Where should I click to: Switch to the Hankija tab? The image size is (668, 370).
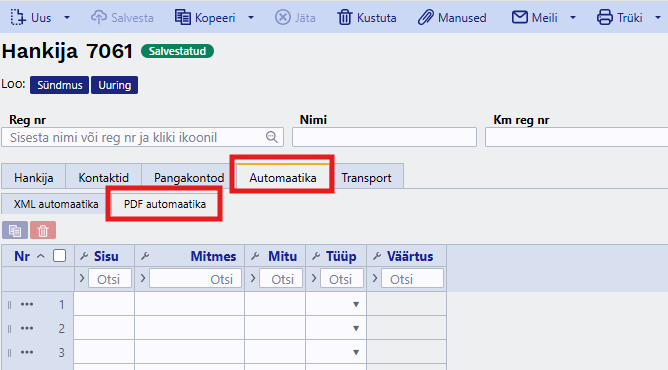(x=34, y=177)
